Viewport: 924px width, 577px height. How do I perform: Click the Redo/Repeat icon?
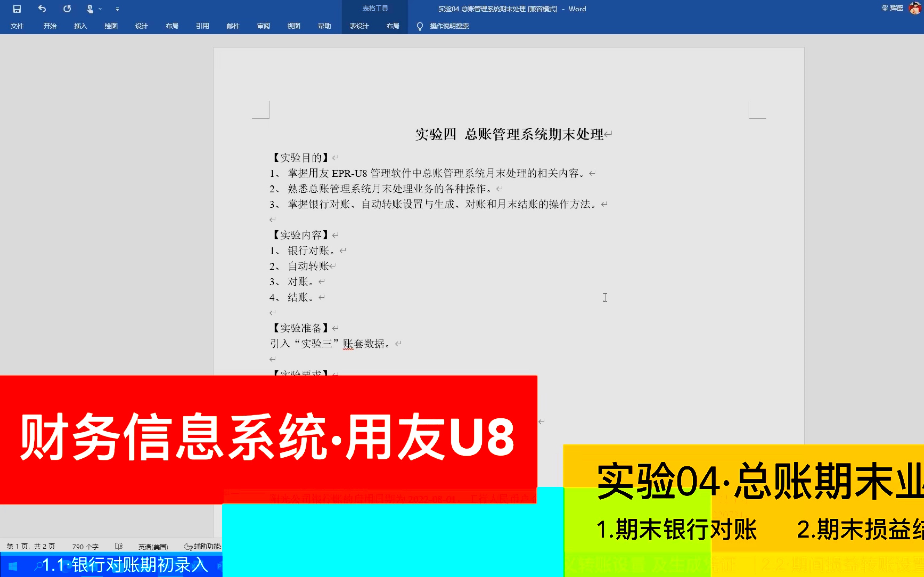[x=67, y=9]
